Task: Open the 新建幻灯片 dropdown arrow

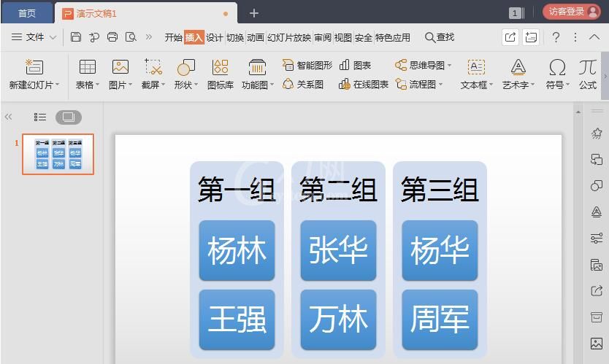Action: [x=57, y=85]
